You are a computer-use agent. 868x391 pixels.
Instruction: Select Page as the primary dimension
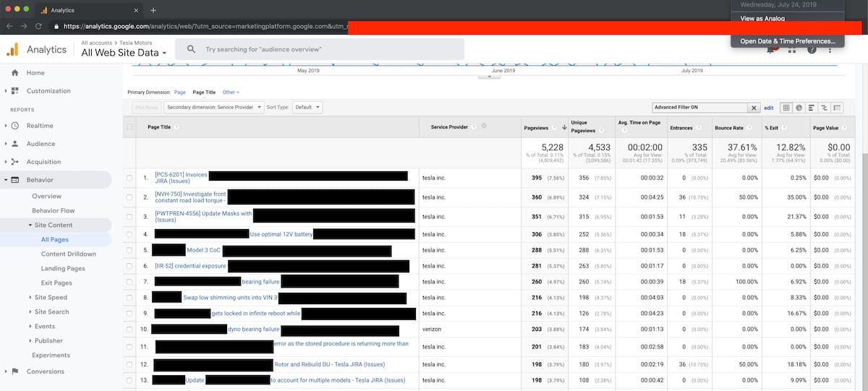pyautogui.click(x=179, y=93)
